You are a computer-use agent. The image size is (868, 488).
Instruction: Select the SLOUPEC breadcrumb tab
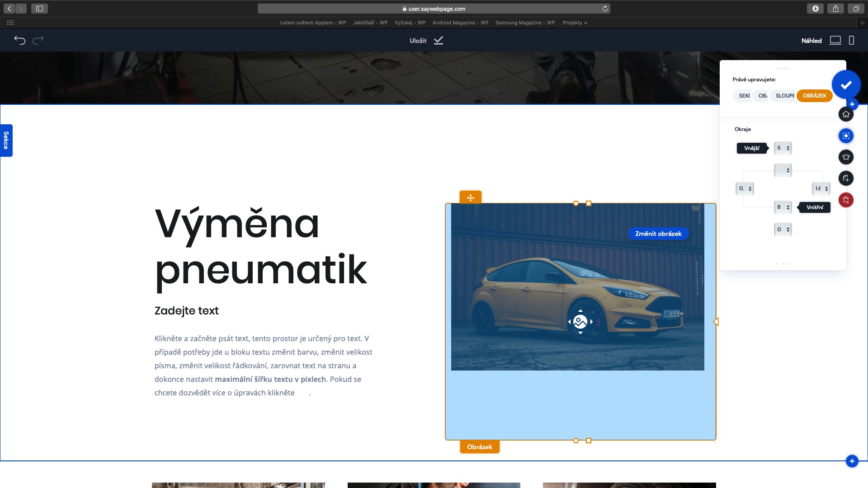pos(785,96)
